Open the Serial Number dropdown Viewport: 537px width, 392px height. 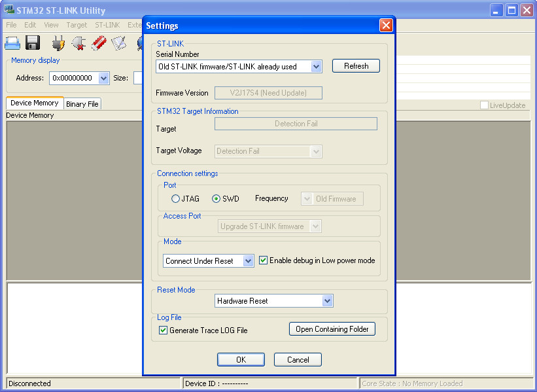pos(316,67)
